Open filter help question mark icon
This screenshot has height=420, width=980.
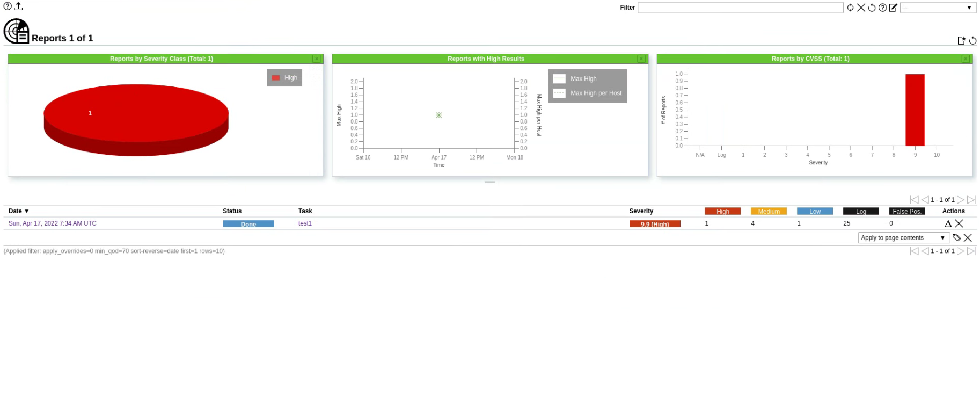882,8
